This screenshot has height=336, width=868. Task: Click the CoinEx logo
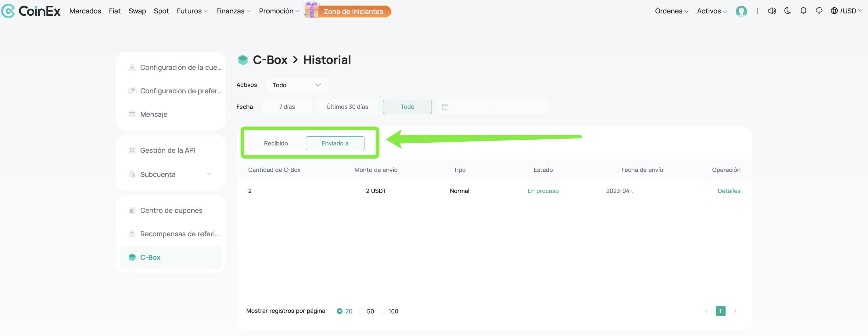[x=31, y=11]
